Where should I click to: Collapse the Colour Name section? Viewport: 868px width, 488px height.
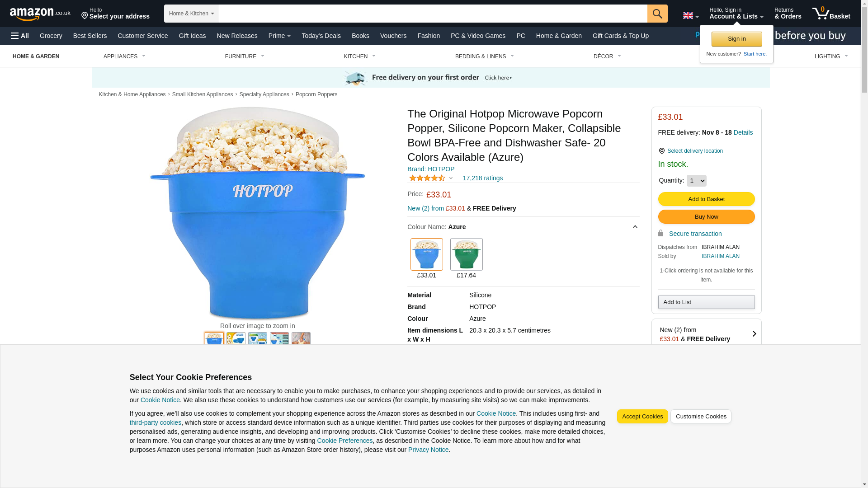(x=635, y=227)
